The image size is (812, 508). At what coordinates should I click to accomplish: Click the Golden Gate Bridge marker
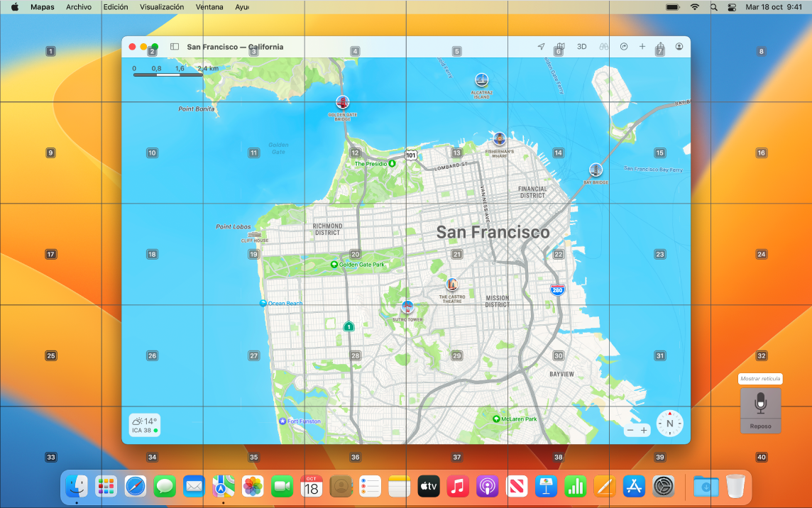click(x=341, y=101)
